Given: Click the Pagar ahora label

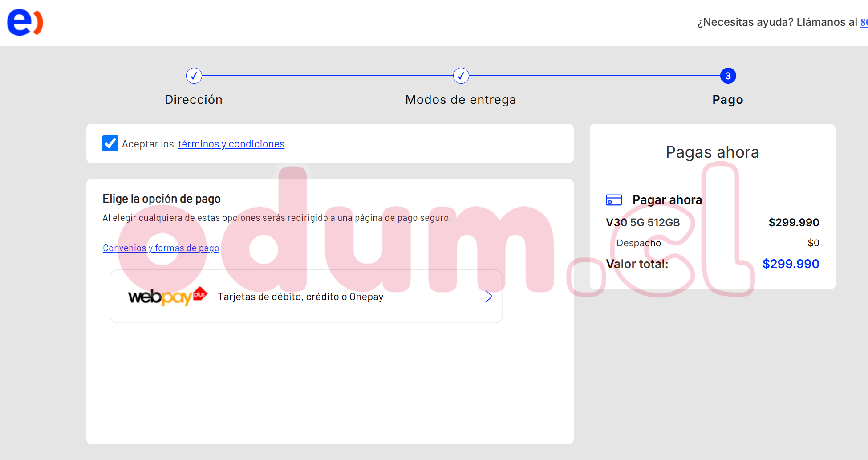Looking at the screenshot, I should [x=667, y=200].
